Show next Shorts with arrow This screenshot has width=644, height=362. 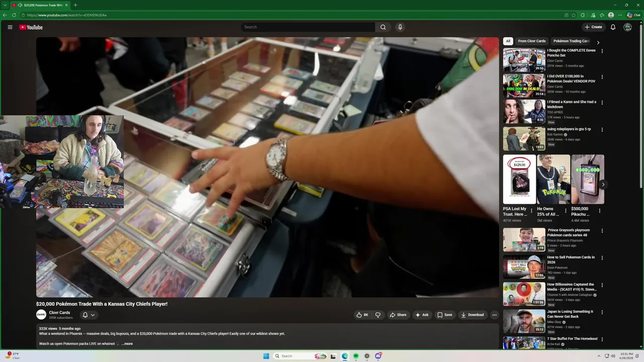click(603, 185)
